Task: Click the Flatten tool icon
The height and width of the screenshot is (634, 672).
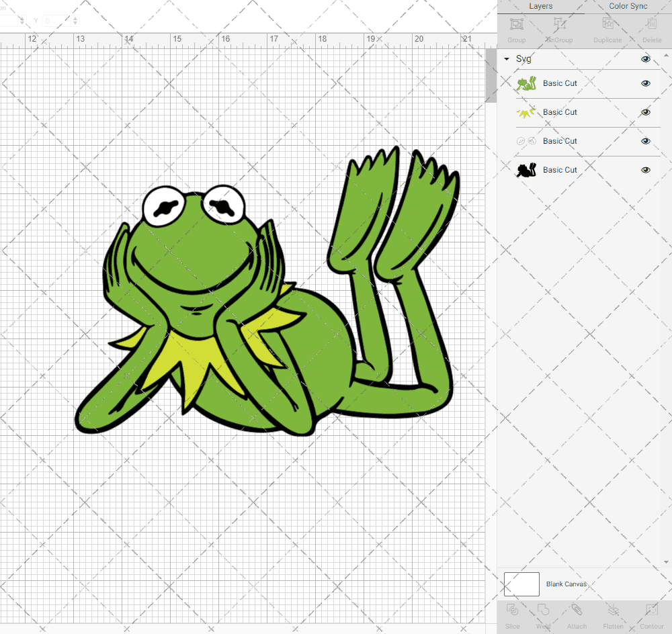Action: click(x=614, y=610)
